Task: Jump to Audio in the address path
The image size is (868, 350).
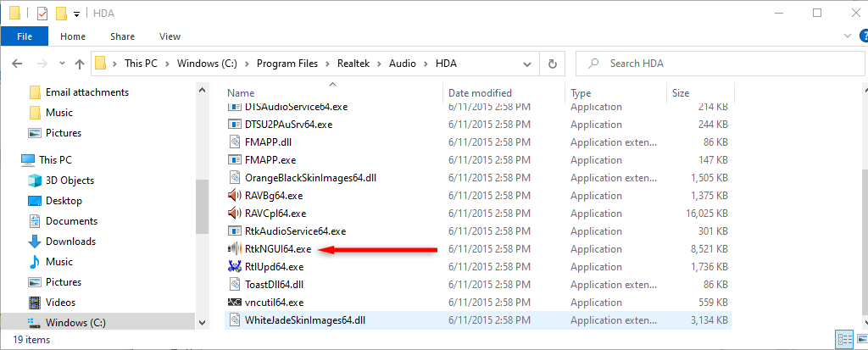Action: (x=403, y=64)
